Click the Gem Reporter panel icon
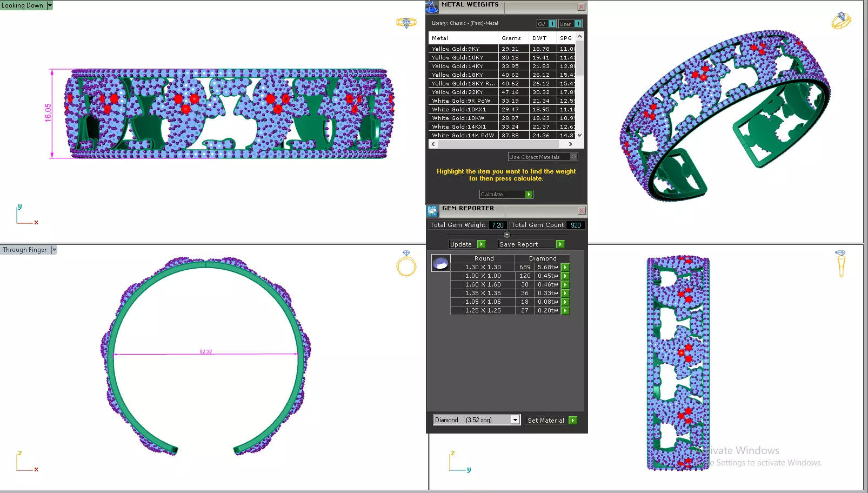Screen dimensions: 868x493 (432, 211)
